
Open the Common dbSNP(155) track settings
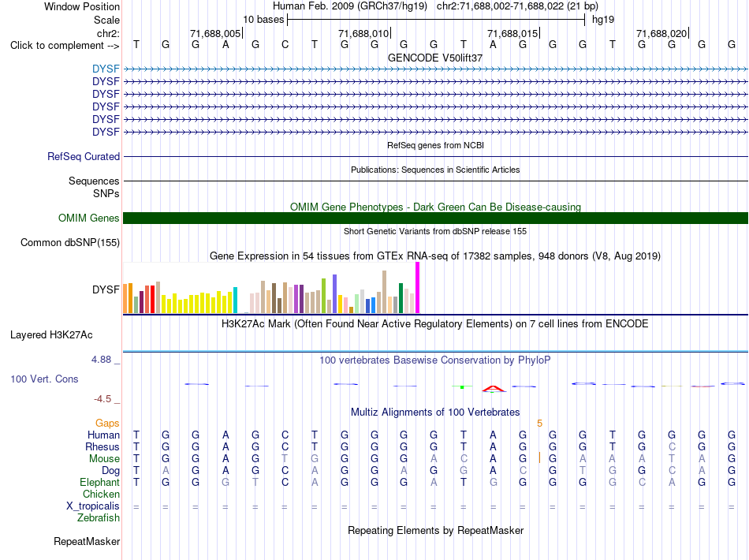(70, 242)
